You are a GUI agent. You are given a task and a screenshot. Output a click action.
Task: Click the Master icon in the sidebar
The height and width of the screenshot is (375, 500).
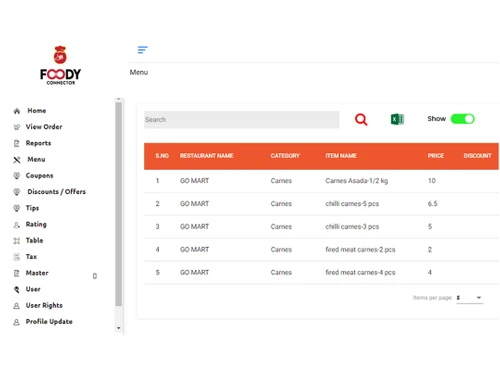[17, 273]
